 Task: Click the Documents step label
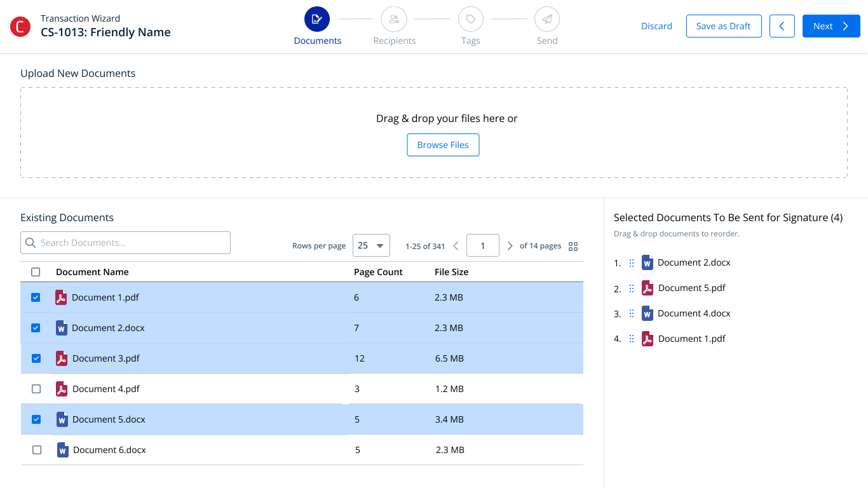pos(317,41)
